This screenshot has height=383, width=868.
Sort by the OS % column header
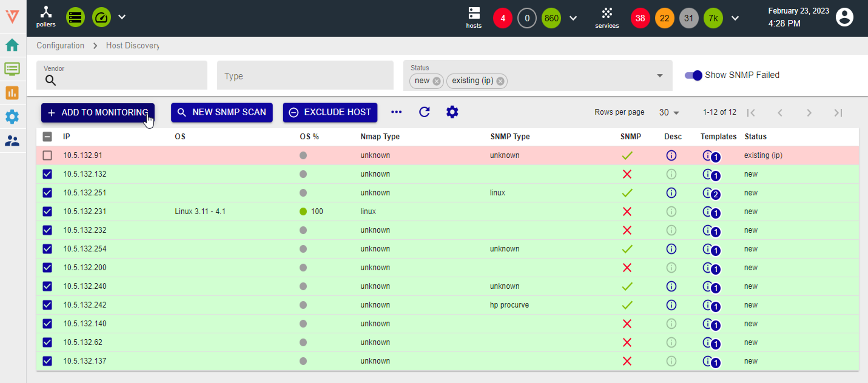(x=309, y=137)
